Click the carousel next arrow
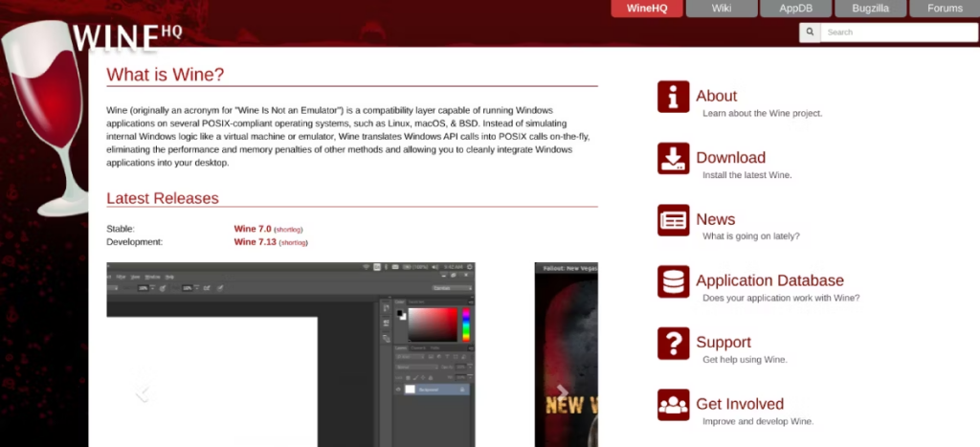 pos(563,392)
